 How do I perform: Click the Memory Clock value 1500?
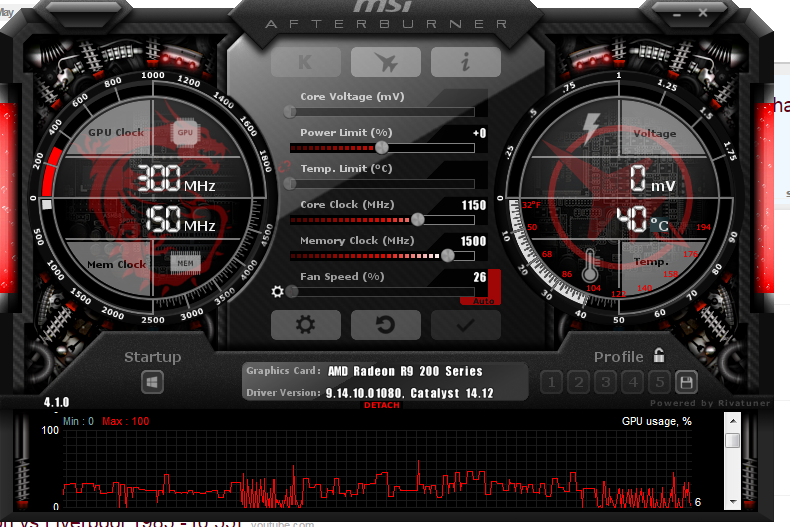[474, 241]
